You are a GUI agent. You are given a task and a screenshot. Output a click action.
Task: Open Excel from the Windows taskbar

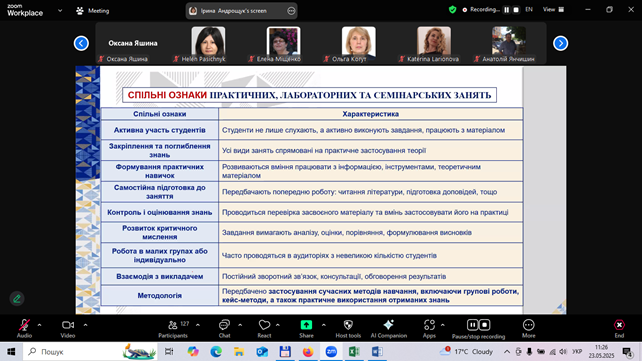click(x=354, y=352)
